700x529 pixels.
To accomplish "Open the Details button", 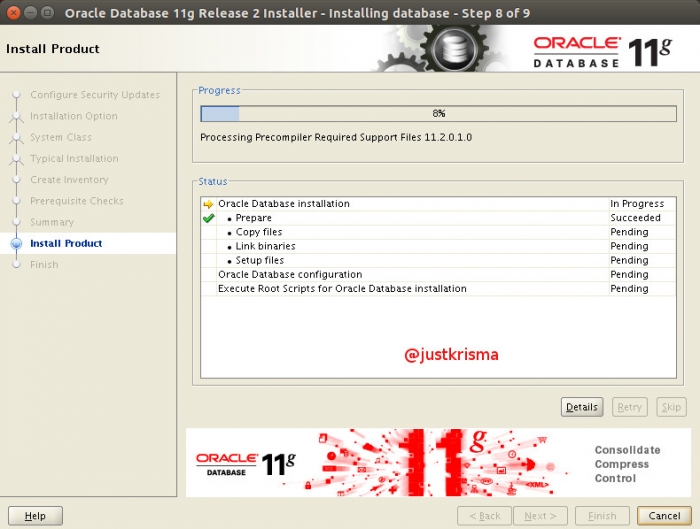I will click(x=582, y=407).
